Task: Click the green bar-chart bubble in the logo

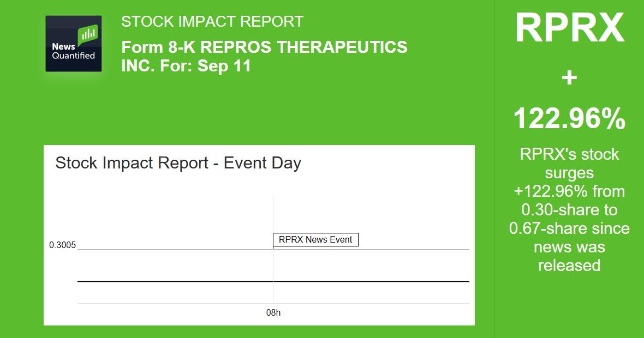Action: click(88, 35)
